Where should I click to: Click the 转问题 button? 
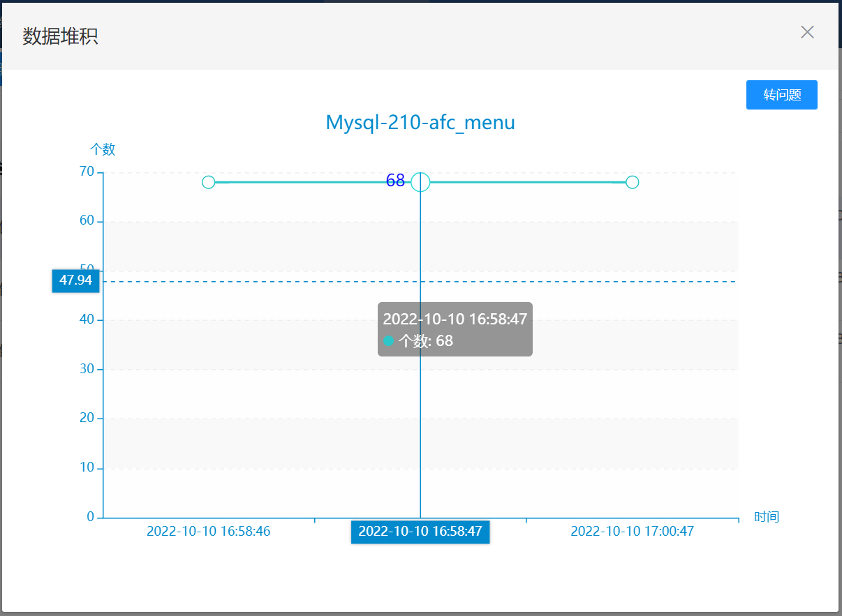pos(781,95)
